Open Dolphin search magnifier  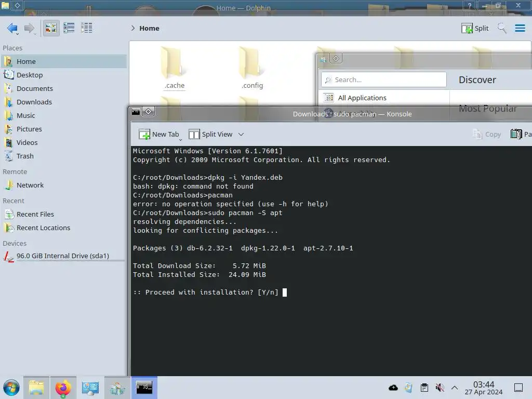[x=502, y=28]
